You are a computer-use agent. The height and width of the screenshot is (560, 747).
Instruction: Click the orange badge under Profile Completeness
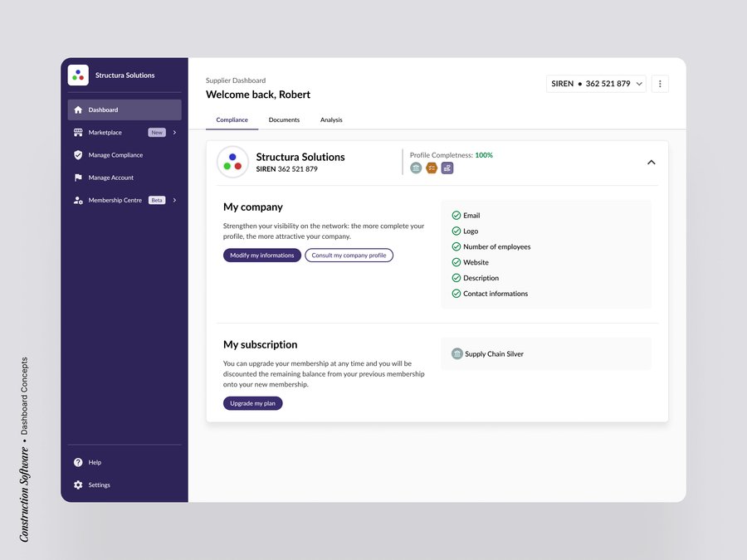pos(432,168)
